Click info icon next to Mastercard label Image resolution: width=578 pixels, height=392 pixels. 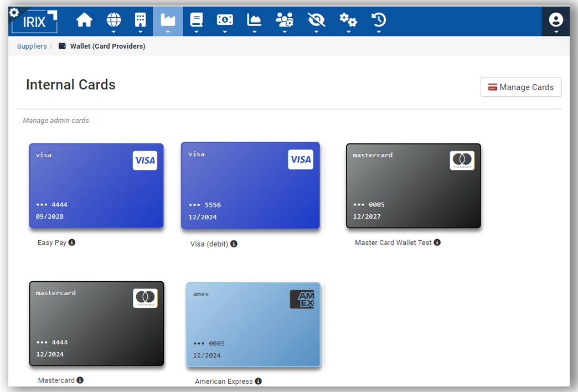click(x=80, y=380)
